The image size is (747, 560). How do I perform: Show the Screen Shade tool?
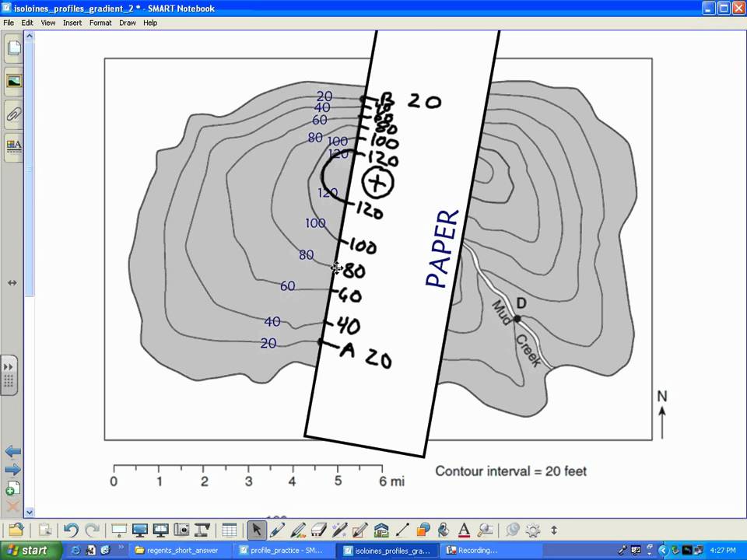[118, 530]
